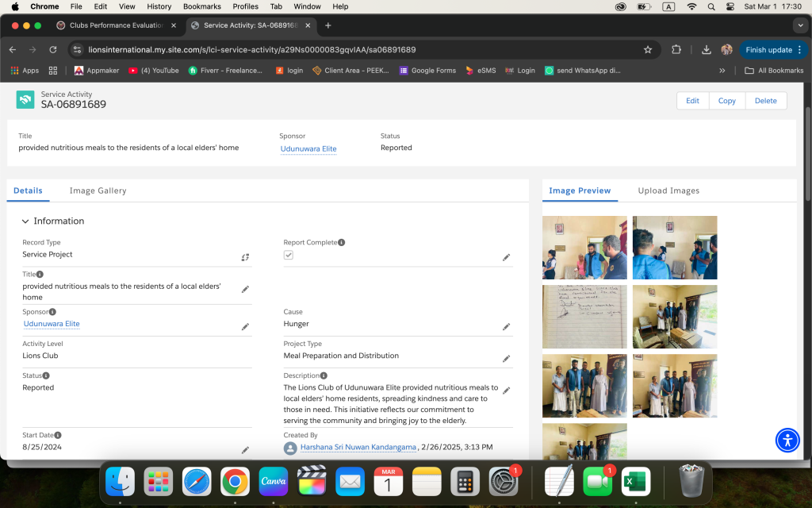The image size is (812, 508).
Task: Click the Edit Description pencil icon
Action: [x=507, y=391]
